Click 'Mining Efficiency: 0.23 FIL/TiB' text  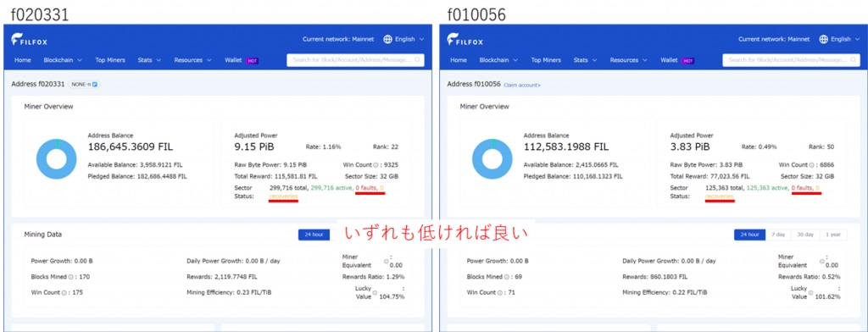(228, 293)
